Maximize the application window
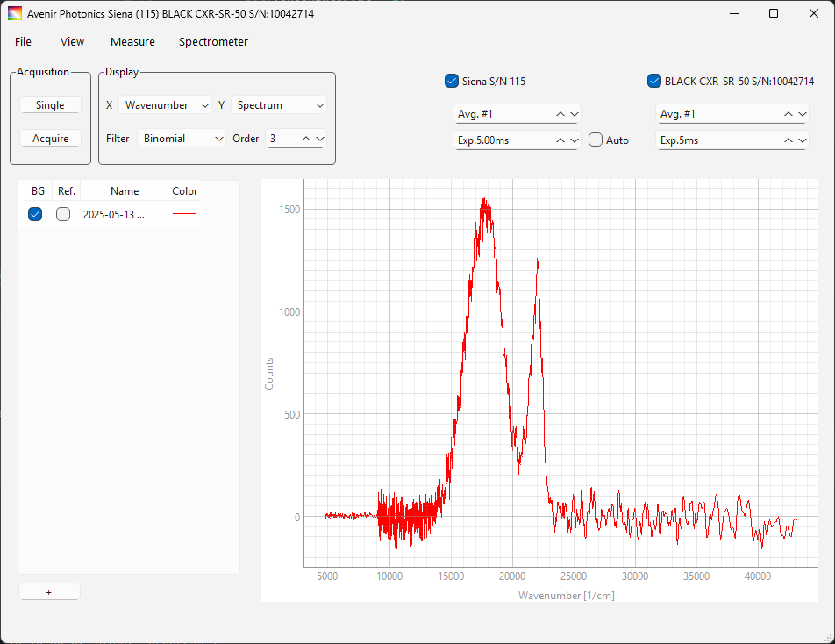 (x=774, y=13)
